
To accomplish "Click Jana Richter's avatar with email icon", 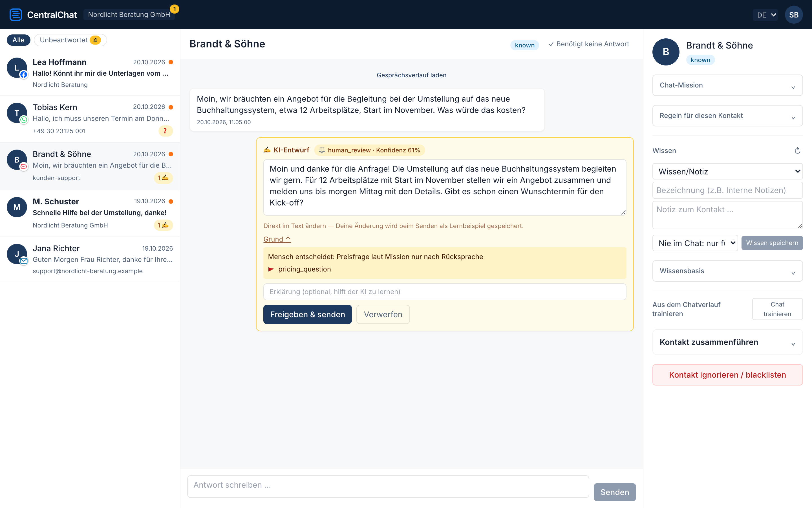I will tap(17, 254).
